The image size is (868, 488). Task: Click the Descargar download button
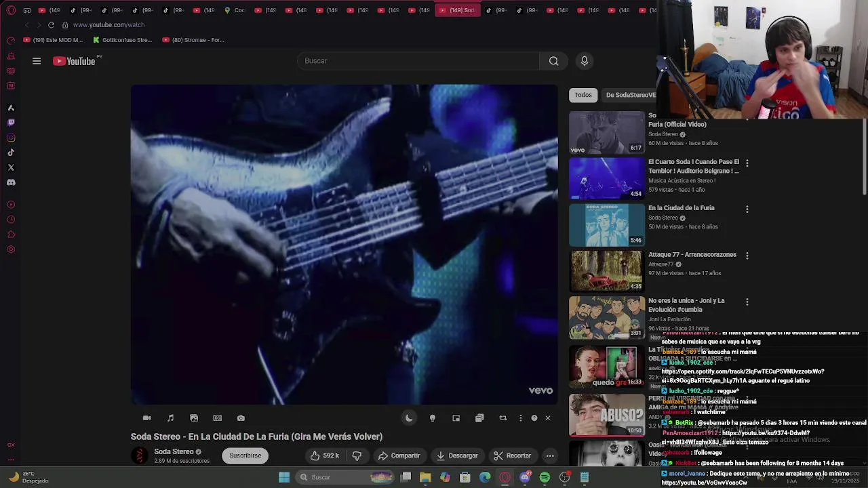click(x=457, y=455)
